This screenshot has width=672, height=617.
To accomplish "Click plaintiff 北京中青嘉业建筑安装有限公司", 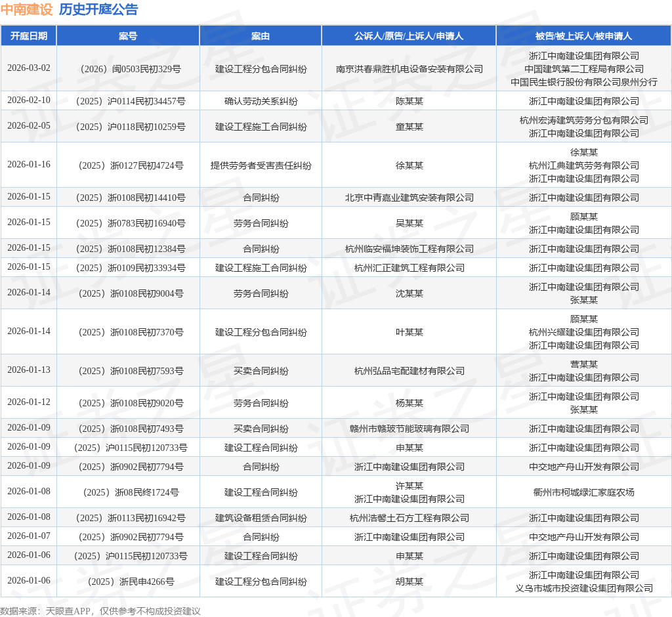I will tap(409, 198).
